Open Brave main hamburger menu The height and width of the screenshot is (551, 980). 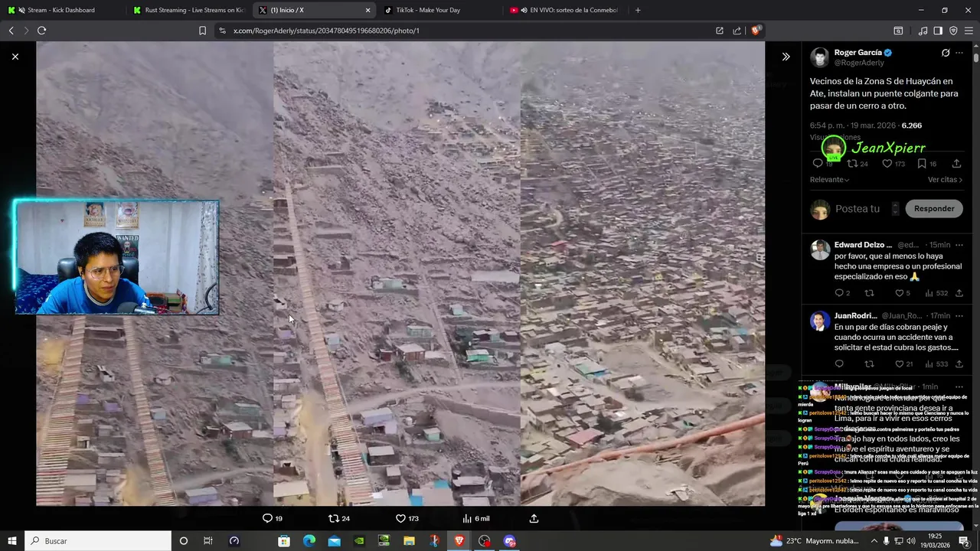pyautogui.click(x=969, y=31)
